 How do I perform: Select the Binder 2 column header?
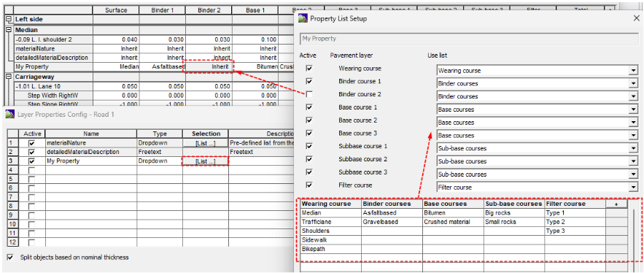point(209,10)
